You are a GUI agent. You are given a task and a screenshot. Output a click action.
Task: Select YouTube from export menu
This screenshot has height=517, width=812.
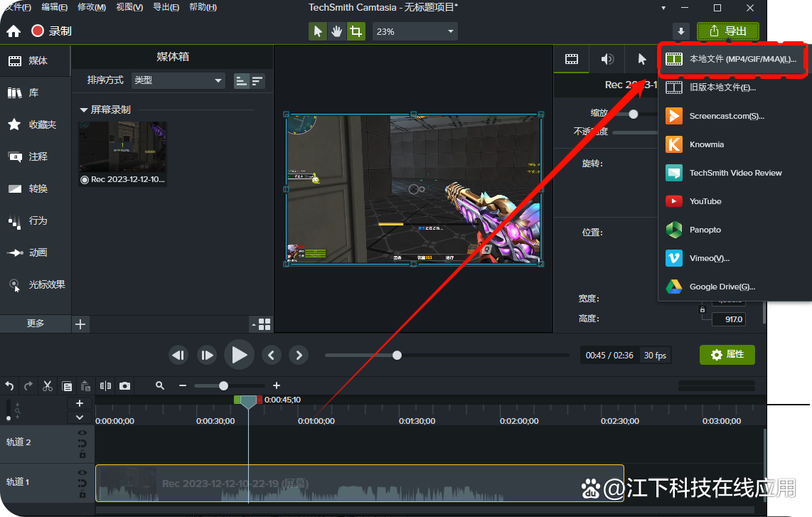coord(705,201)
